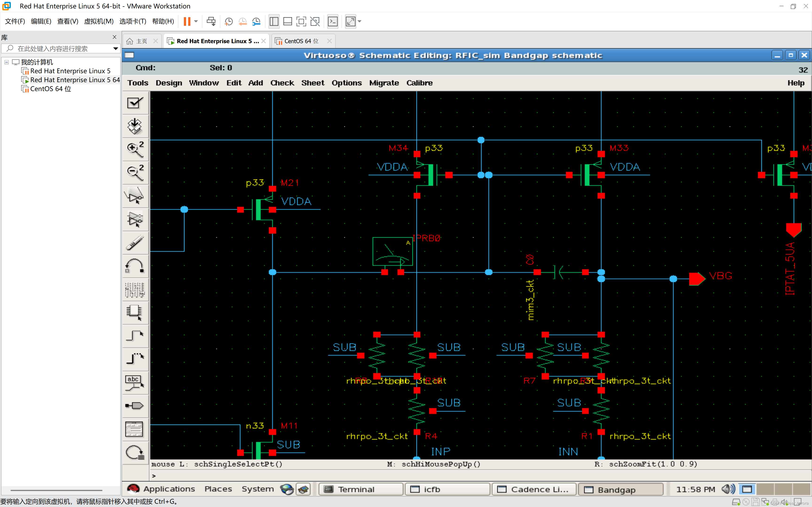Viewport: 812px width, 507px height.
Task: Select the Add Instance chip icon
Action: (x=135, y=312)
